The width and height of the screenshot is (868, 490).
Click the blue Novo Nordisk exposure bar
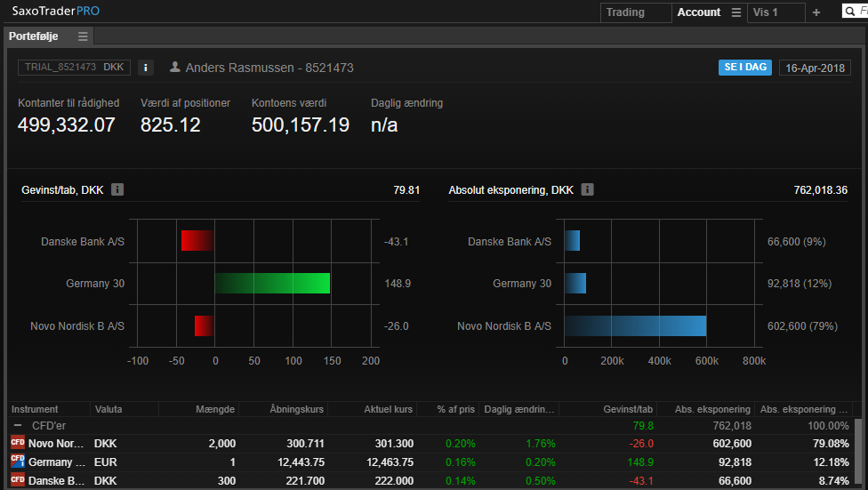click(x=635, y=326)
